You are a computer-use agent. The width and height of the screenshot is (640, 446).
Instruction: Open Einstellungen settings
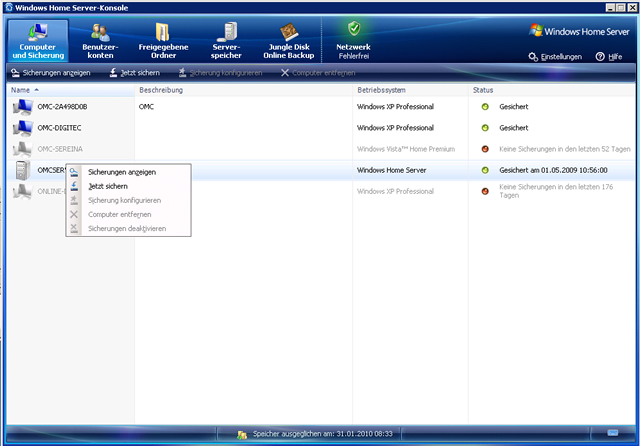555,57
